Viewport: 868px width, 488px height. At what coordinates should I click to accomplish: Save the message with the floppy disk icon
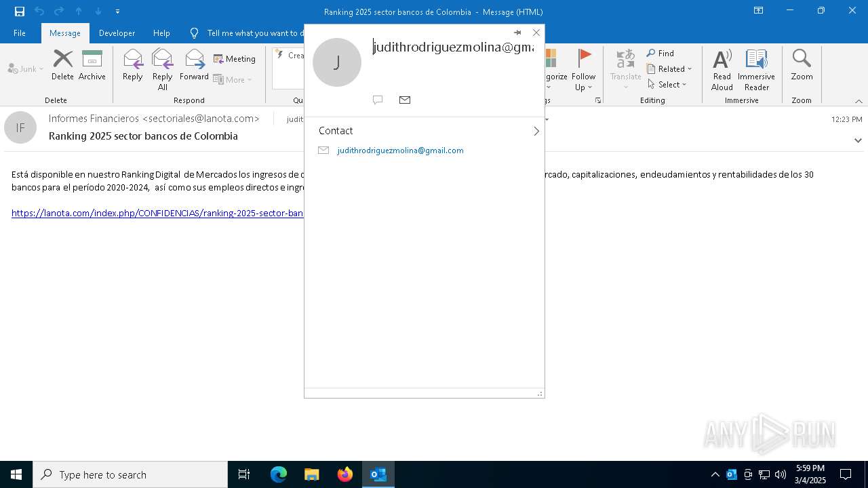[20, 12]
